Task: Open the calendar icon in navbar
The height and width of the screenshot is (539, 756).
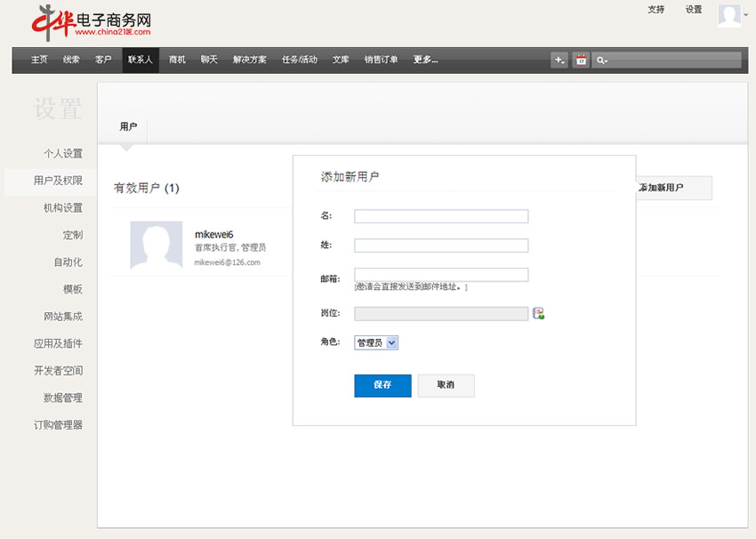Action: click(x=581, y=60)
